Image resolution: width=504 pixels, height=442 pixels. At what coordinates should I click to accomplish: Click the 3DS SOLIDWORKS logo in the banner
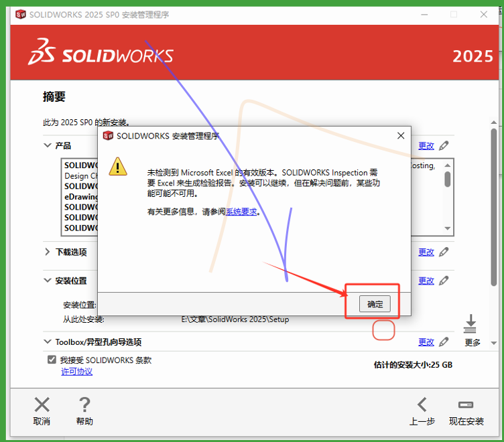tap(101, 52)
